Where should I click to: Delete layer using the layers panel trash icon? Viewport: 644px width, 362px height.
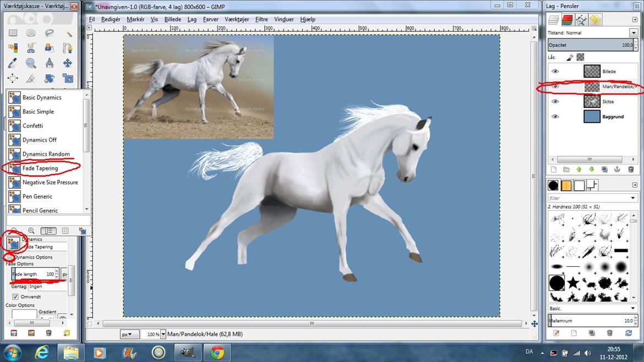[x=631, y=170]
